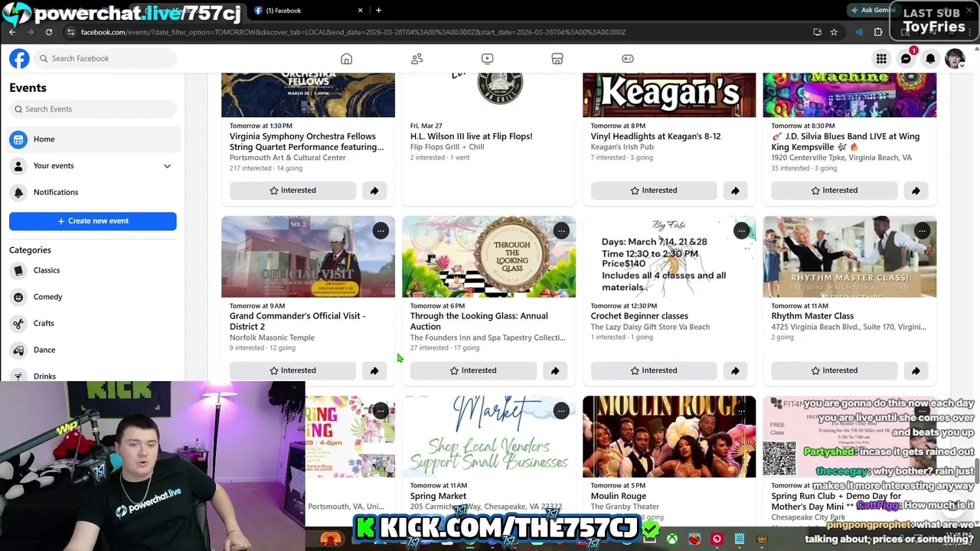The height and width of the screenshot is (551, 980).
Task: Open the Video icon in top navigation
Action: (488, 59)
